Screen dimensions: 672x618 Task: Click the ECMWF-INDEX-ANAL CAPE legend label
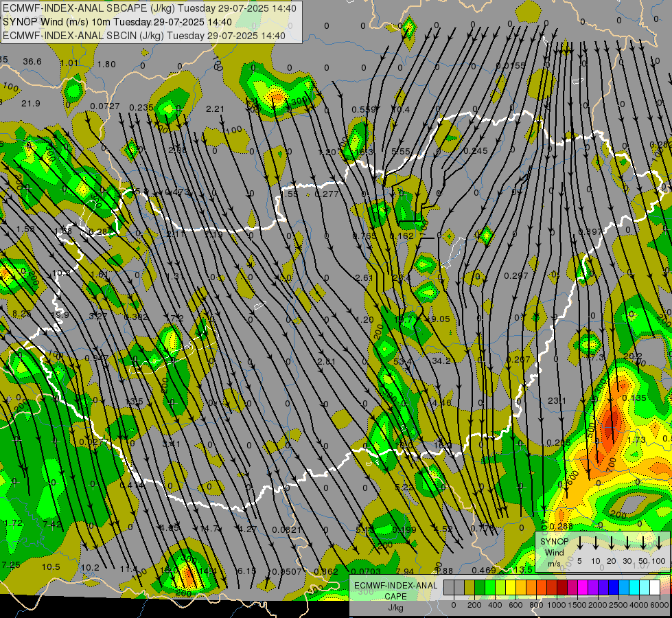(x=395, y=591)
